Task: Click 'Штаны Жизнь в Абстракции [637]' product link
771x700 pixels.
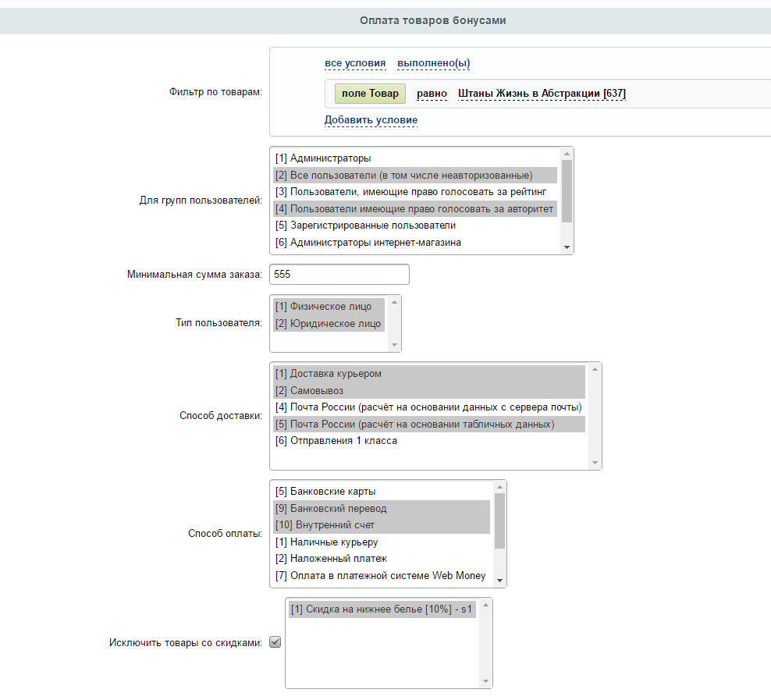Action: [542, 94]
